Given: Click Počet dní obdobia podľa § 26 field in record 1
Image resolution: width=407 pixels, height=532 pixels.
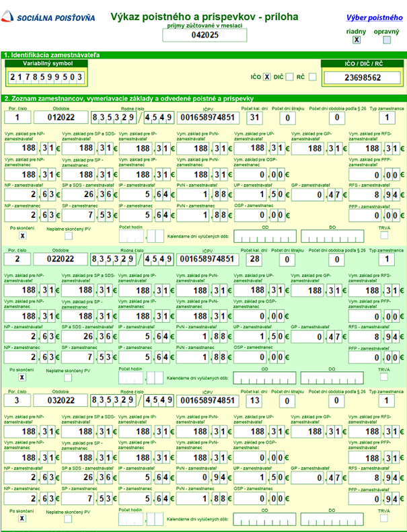Looking at the screenshot, I should point(337,118).
